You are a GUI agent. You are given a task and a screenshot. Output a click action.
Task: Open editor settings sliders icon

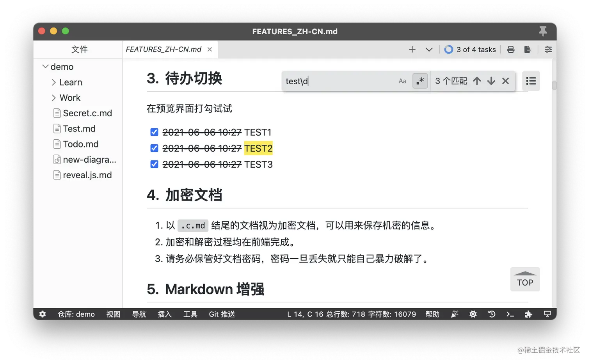[x=548, y=50]
